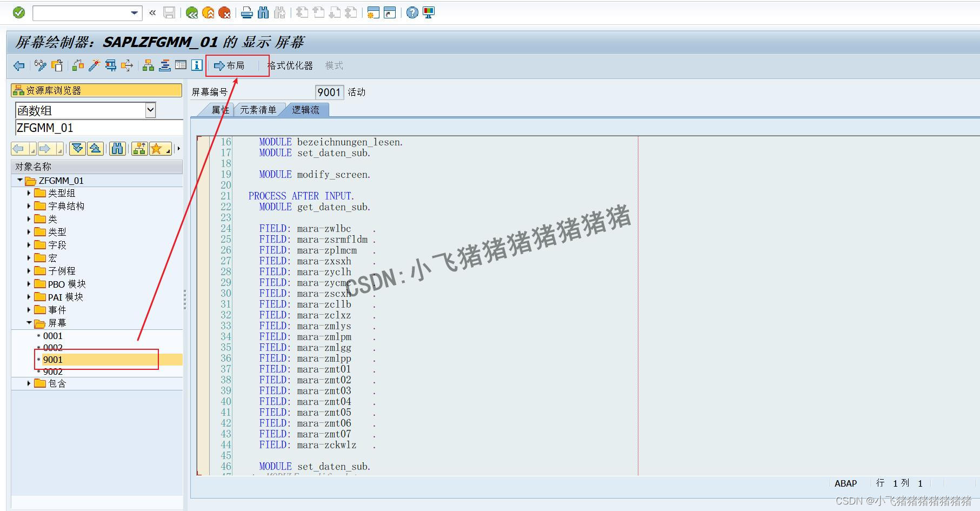
Task: Click the 模式 button
Action: pyautogui.click(x=334, y=65)
